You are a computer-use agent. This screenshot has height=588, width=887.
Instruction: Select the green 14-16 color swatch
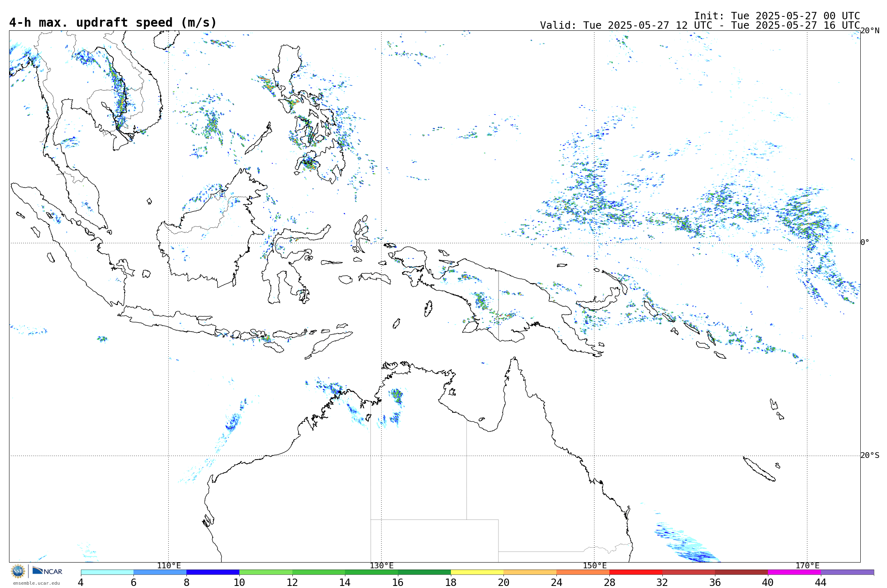tap(371, 572)
